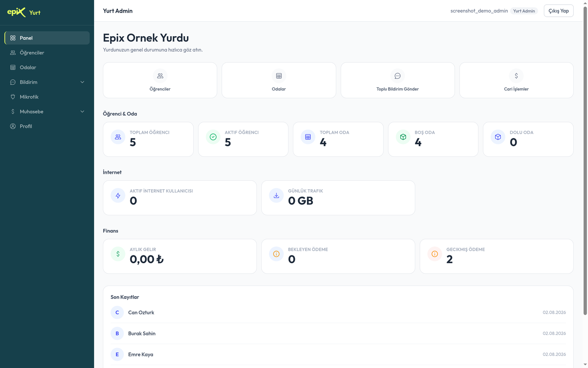This screenshot has width=588, height=368.
Task: Click the Bildirim chat bubble icon
Action: coord(13,82)
